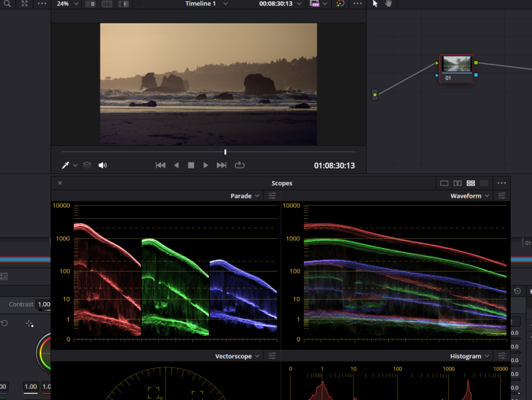Open the viewer ellipsis options menu
This screenshot has height=400, width=532.
[x=358, y=3]
